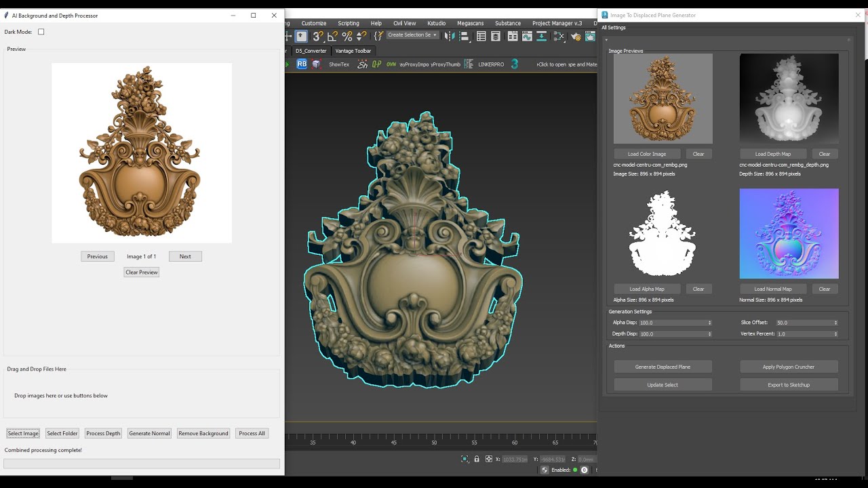
Task: Activate the Select and Place tool
Action: 302,37
